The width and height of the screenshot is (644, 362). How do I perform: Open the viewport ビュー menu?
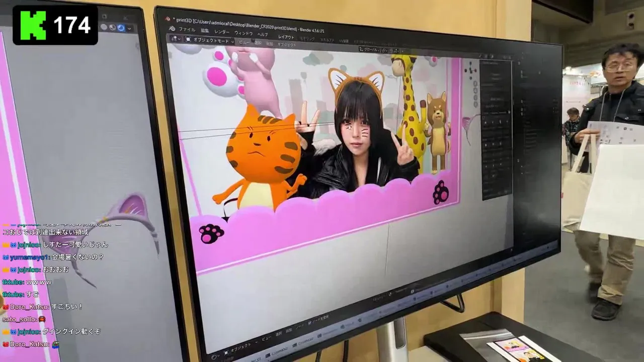[244, 42]
